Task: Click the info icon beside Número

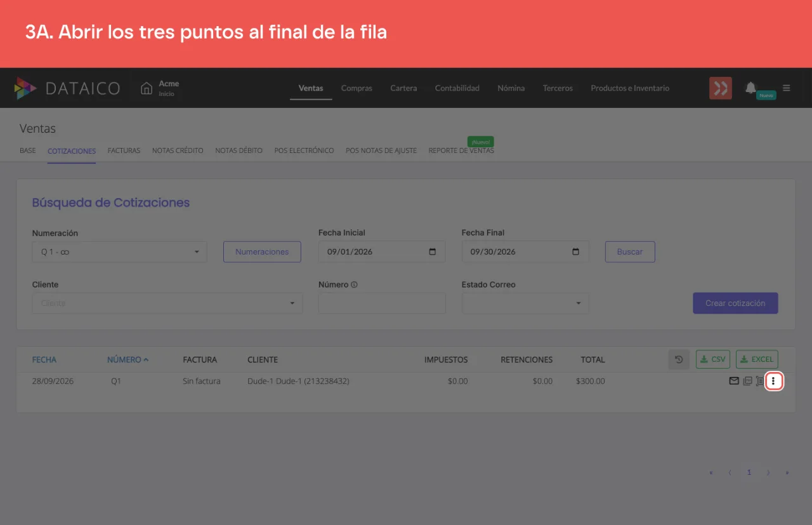Action: point(354,284)
